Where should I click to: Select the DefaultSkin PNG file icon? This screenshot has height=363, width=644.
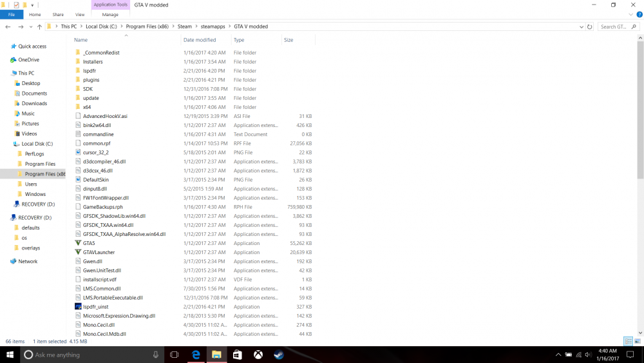click(78, 180)
